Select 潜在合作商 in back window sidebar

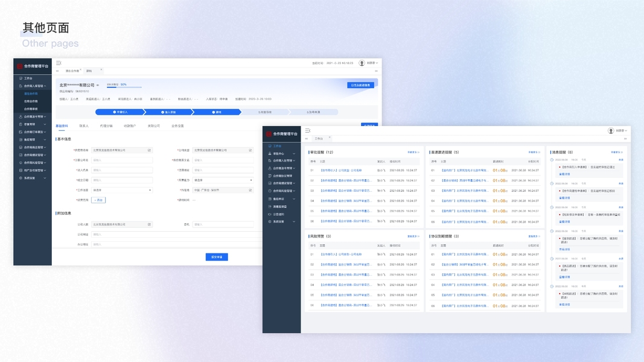31,94
